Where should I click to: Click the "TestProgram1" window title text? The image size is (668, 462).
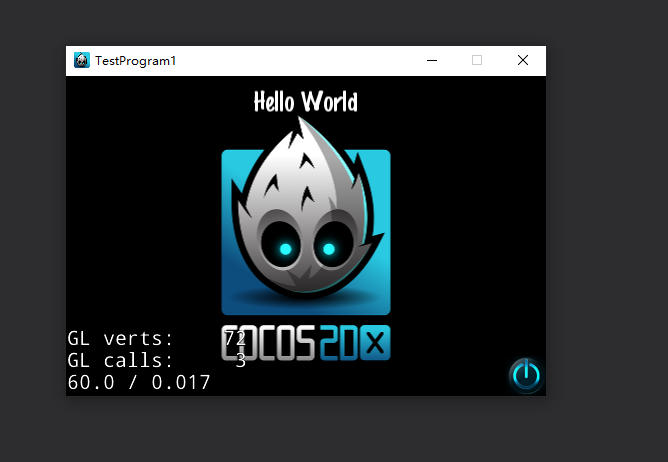pos(135,61)
